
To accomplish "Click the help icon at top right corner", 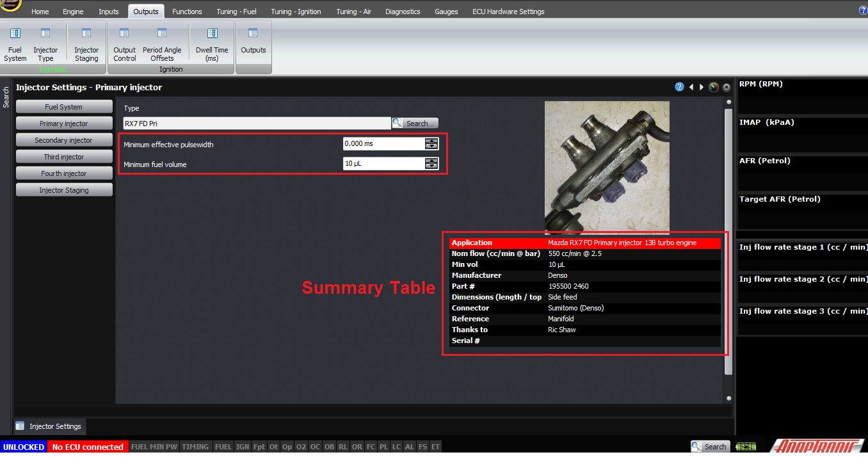I will (x=863, y=10).
